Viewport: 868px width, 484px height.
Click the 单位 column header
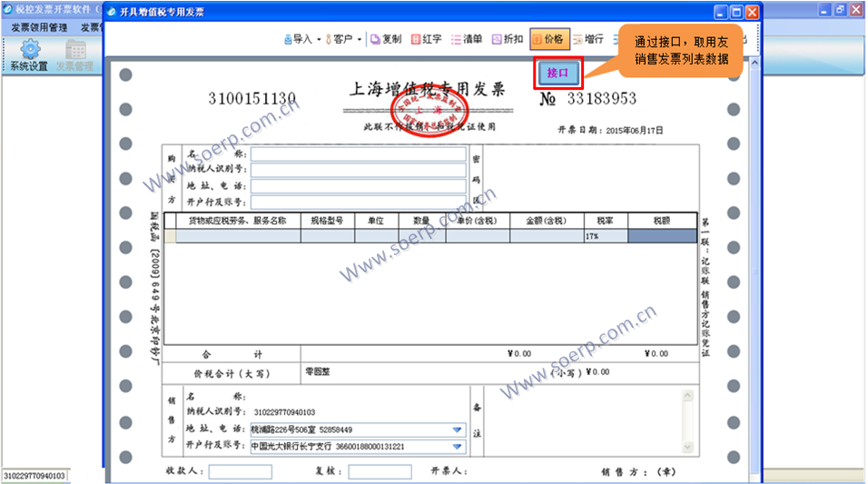377,221
